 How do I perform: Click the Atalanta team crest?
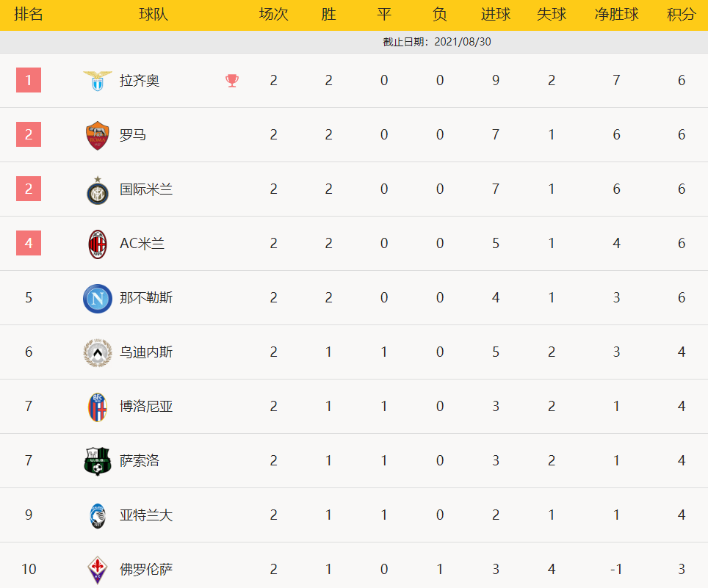tap(98, 515)
